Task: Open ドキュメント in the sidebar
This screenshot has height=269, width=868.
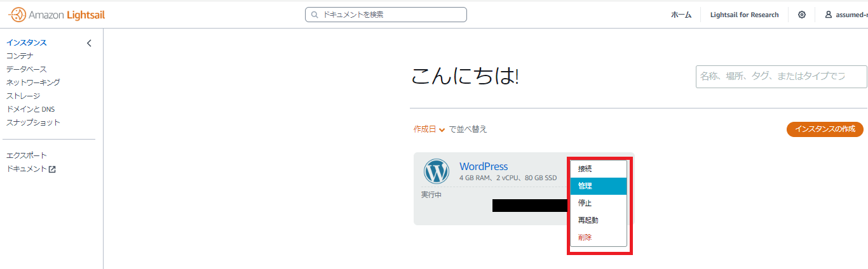Action: click(x=27, y=169)
